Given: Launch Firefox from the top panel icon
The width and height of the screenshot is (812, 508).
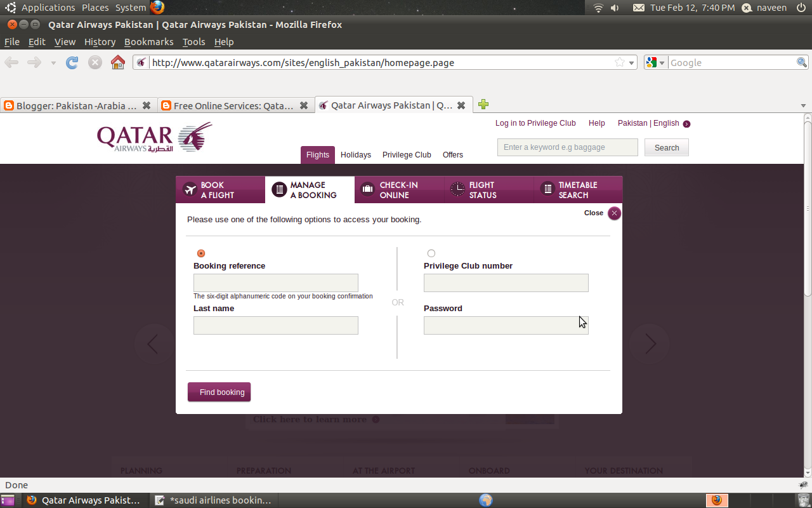Looking at the screenshot, I should tap(157, 8).
